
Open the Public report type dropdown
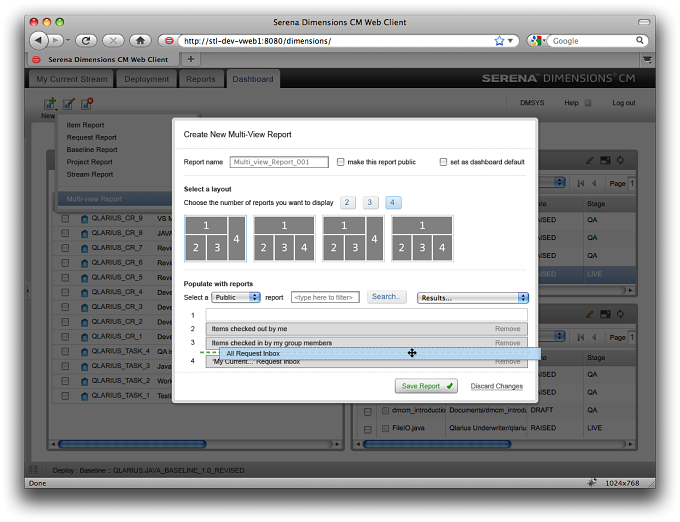[235, 297]
